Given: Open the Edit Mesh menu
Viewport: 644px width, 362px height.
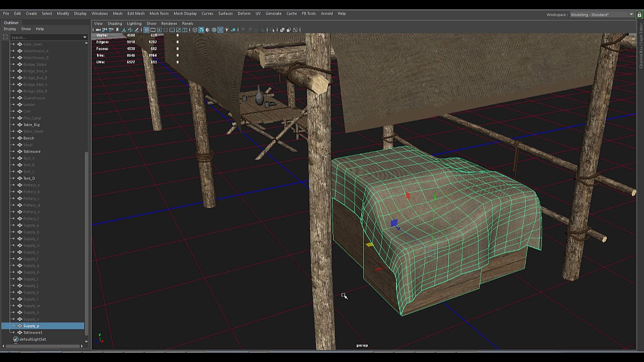Looking at the screenshot, I should tap(136, 14).
